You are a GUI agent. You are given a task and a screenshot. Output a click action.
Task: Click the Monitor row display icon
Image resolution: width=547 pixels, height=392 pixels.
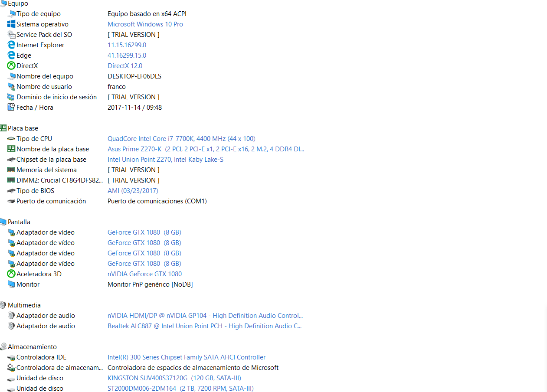(11, 284)
